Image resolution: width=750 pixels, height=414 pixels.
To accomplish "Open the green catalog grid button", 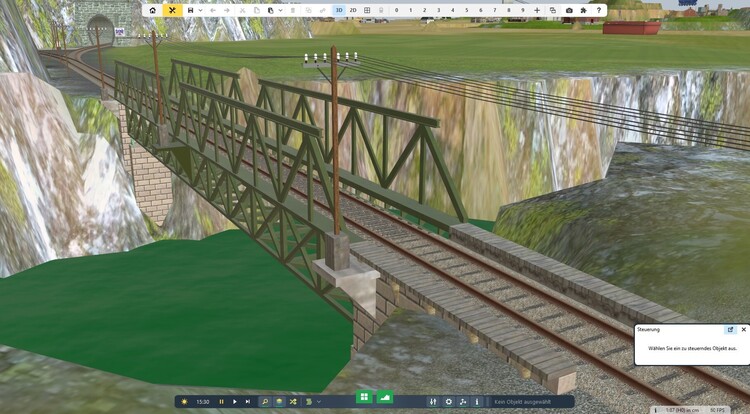I will [x=364, y=397].
